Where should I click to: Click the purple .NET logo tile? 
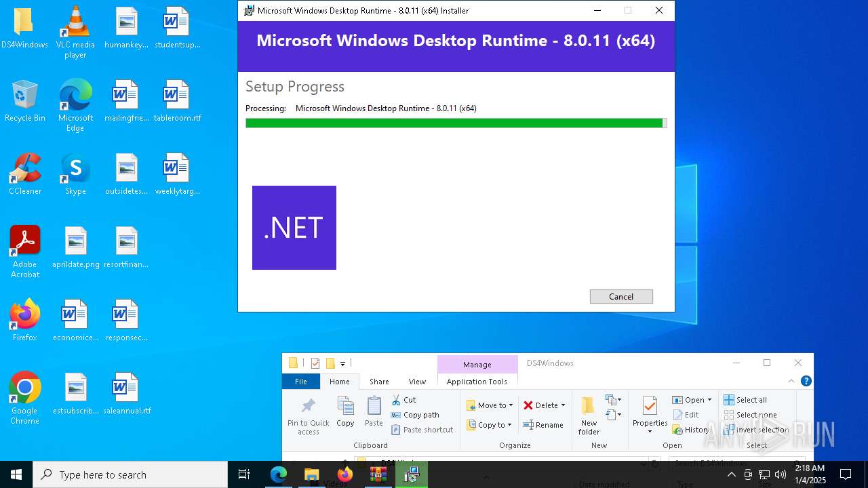click(x=294, y=228)
